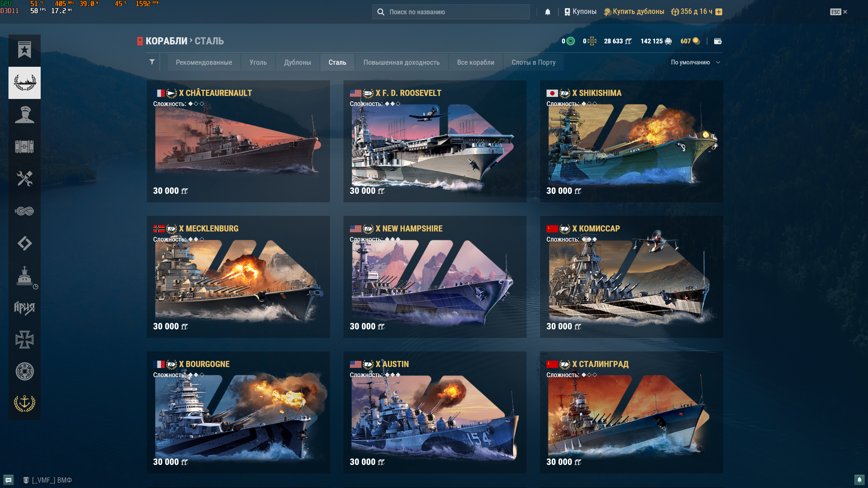The width and height of the screenshot is (868, 488).
Task: Select the ships laurel sidebar icon
Action: tap(24, 83)
